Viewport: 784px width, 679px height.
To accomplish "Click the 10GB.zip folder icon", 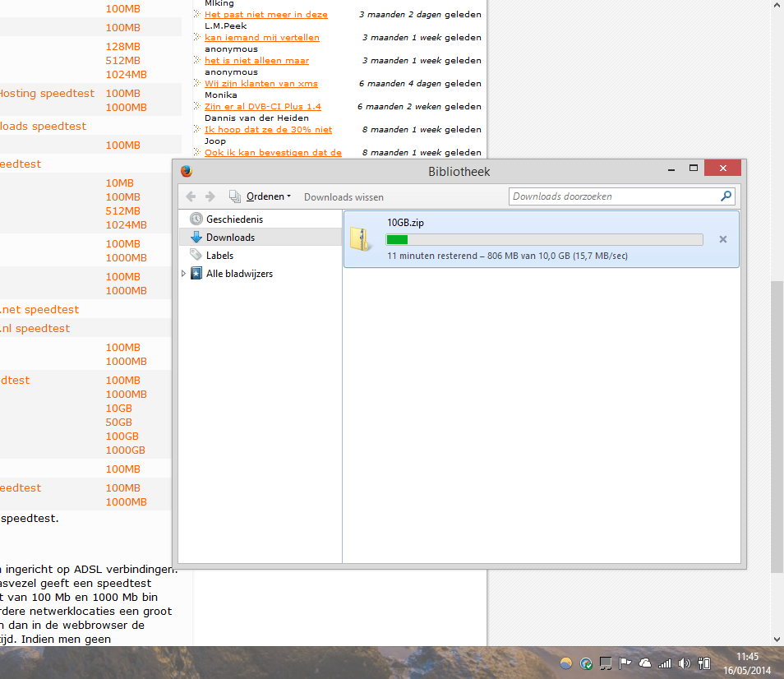I will [360, 238].
